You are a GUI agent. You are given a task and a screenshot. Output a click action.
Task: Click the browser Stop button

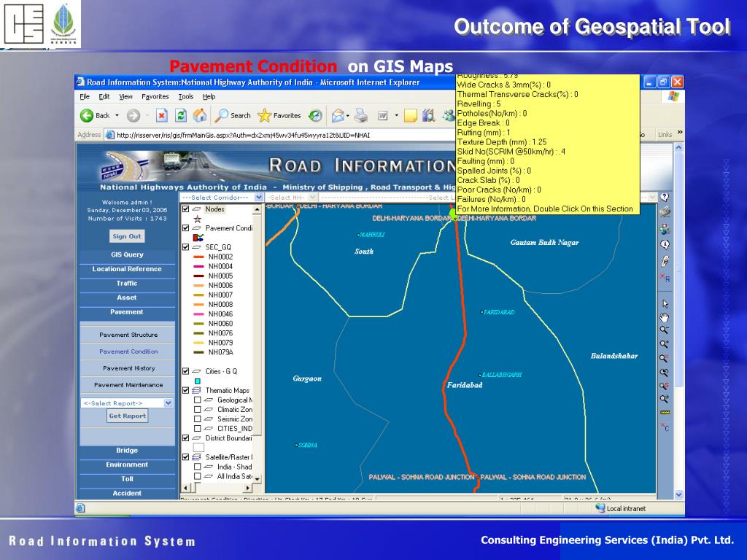coord(162,115)
